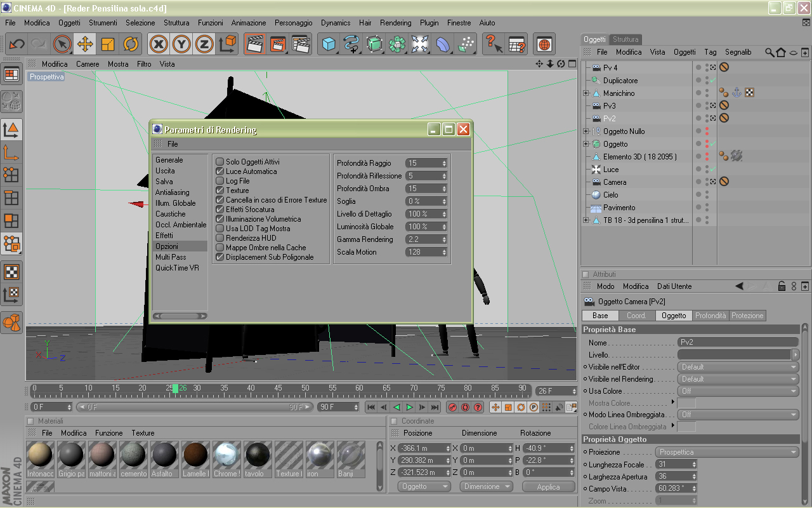The image size is (812, 508).
Task: Add a Cube primitive object
Action: 329,44
